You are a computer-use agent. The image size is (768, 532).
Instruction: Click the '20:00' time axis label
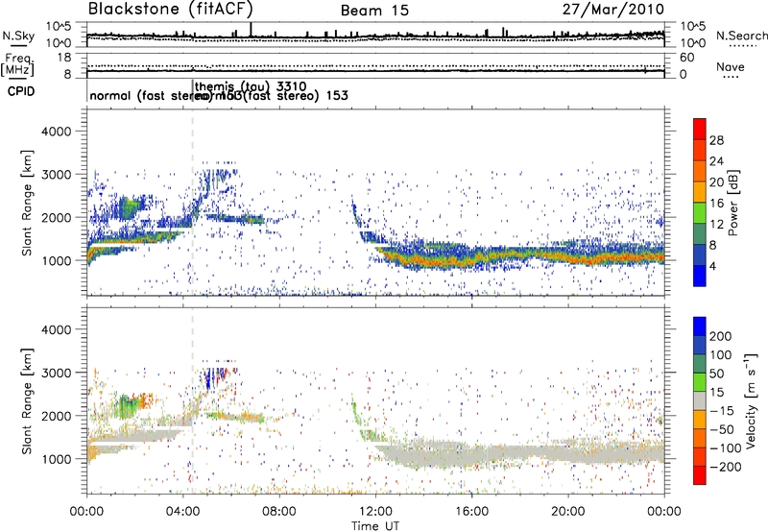568,512
